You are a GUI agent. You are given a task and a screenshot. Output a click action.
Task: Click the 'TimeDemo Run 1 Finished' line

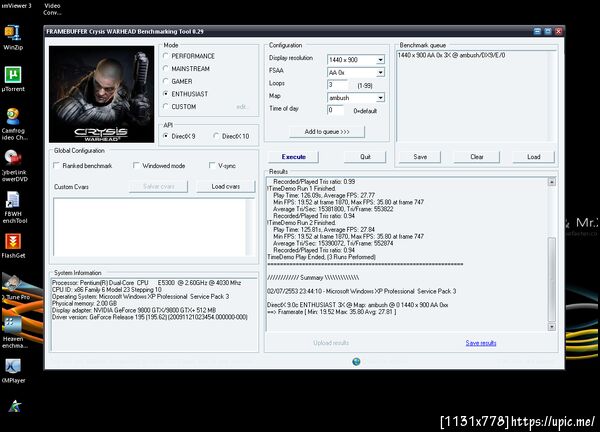302,188
